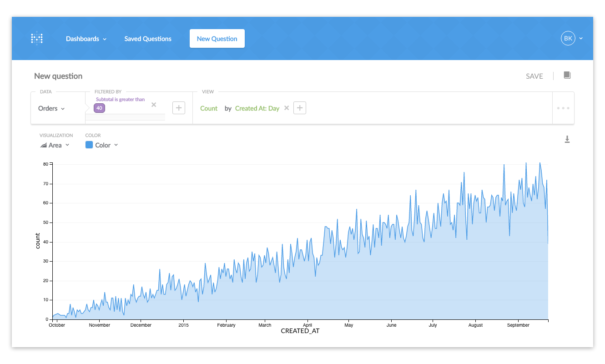Open the Orders data table dropdown
This screenshot has width=605, height=364.
point(51,108)
